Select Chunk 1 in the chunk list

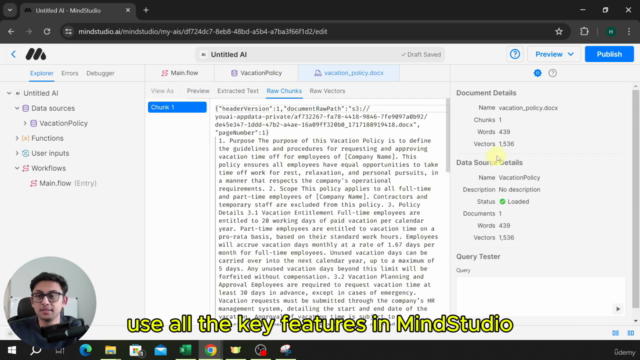click(x=177, y=107)
